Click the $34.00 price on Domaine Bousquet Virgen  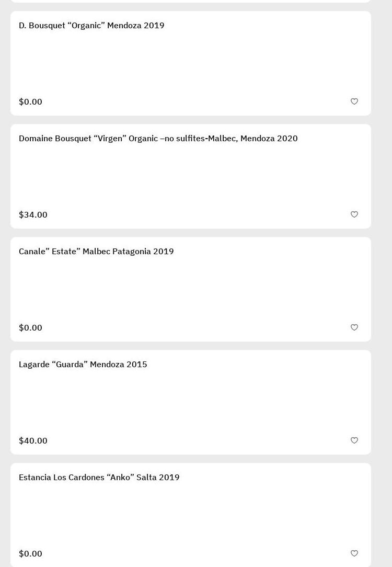[x=33, y=214]
